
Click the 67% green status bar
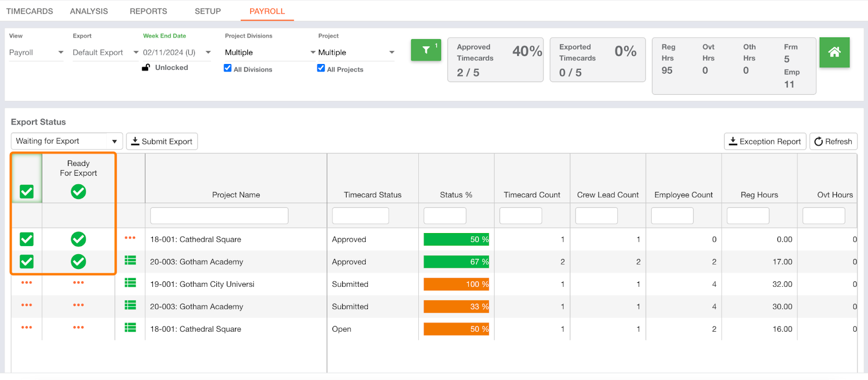pos(456,261)
